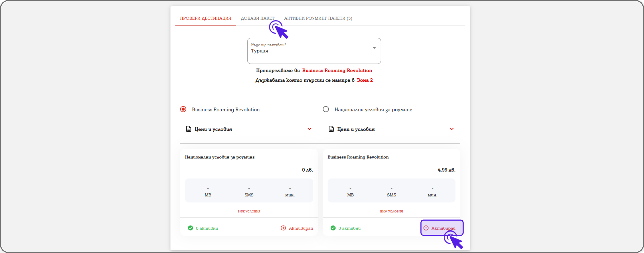
Task: Click plus icon in Business Roaming Revolution card
Action: (426, 228)
